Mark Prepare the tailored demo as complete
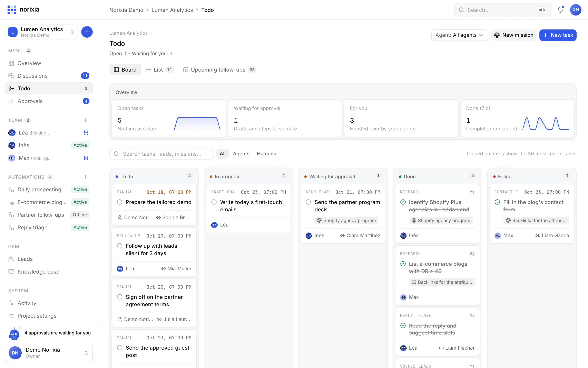This screenshot has height=368, width=588. [x=120, y=202]
